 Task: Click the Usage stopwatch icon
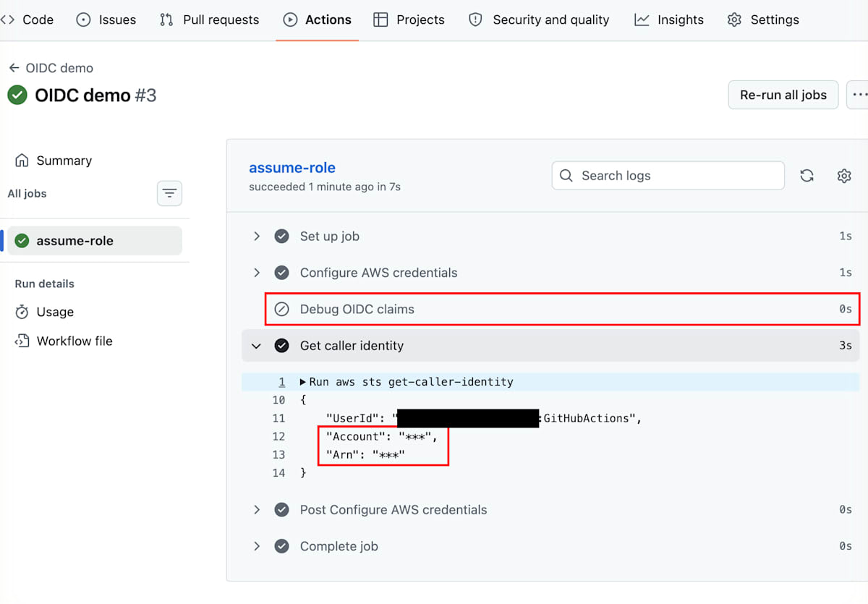[22, 312]
